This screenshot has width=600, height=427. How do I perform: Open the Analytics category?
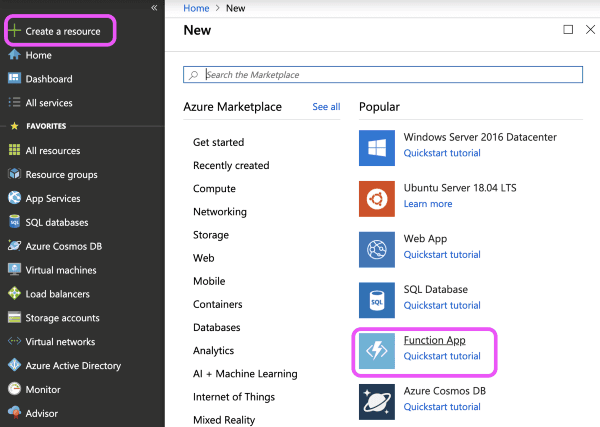pyautogui.click(x=214, y=350)
